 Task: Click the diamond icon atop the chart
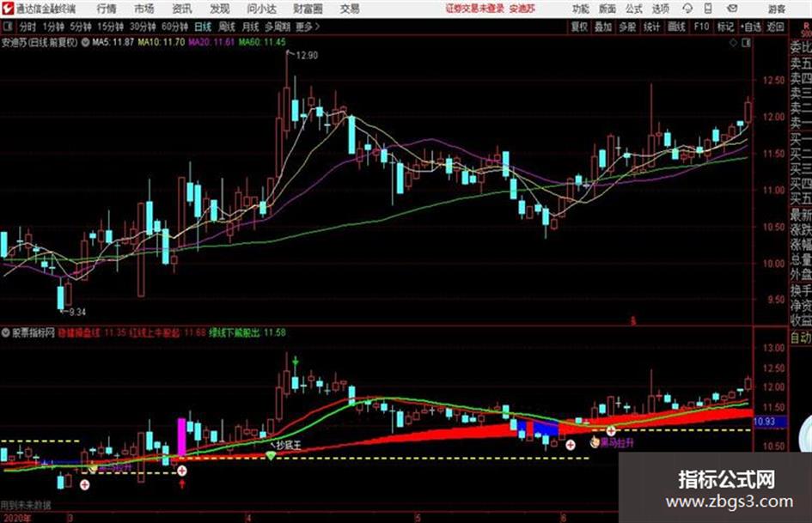tap(733, 43)
